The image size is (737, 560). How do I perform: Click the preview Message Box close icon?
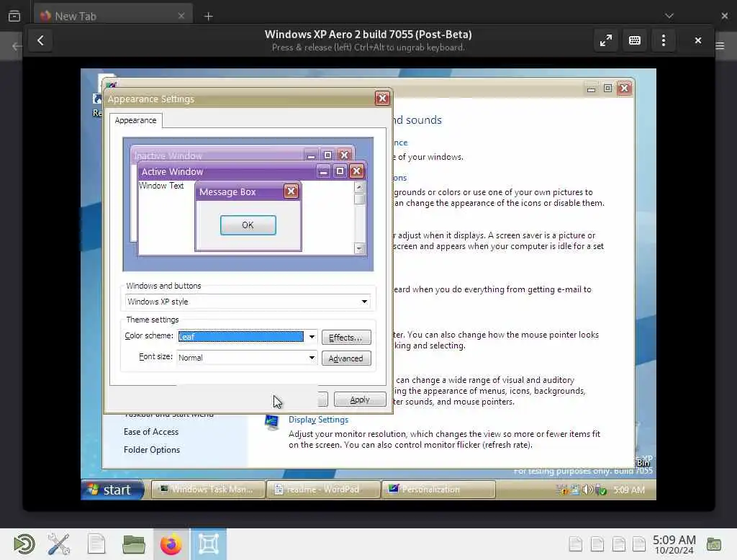(291, 191)
